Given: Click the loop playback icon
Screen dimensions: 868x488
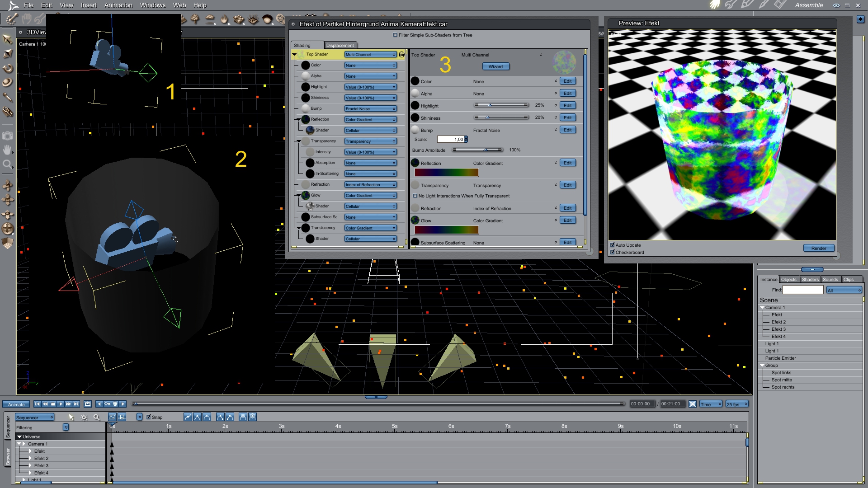Looking at the screenshot, I should pyautogui.click(x=88, y=404).
